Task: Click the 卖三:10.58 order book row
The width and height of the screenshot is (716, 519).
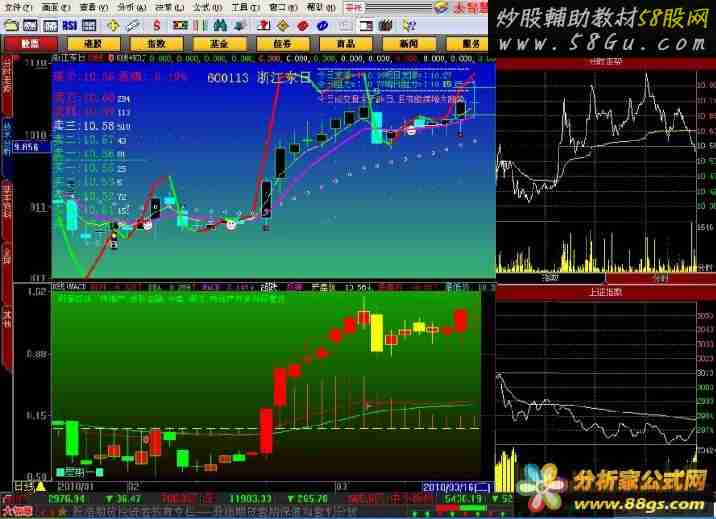Action: click(x=92, y=126)
